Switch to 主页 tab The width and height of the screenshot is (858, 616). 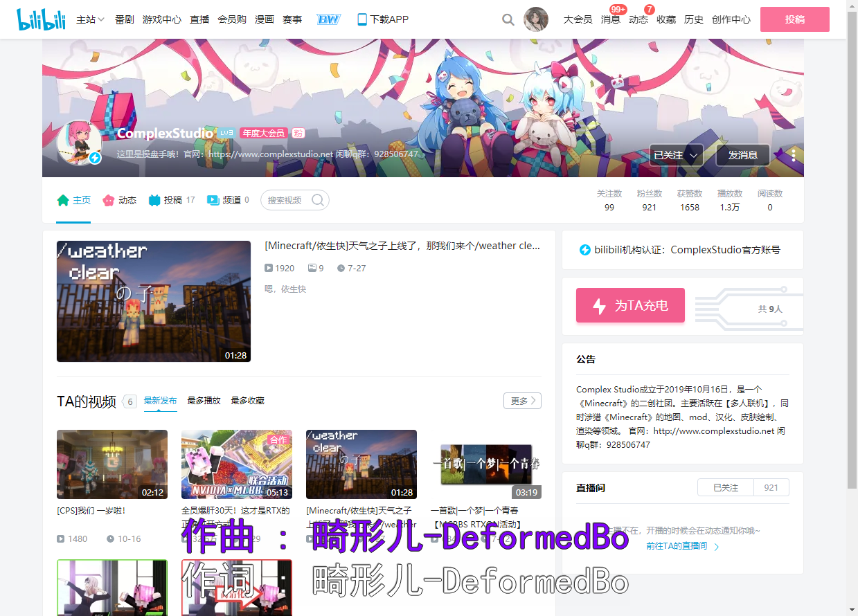(x=73, y=200)
